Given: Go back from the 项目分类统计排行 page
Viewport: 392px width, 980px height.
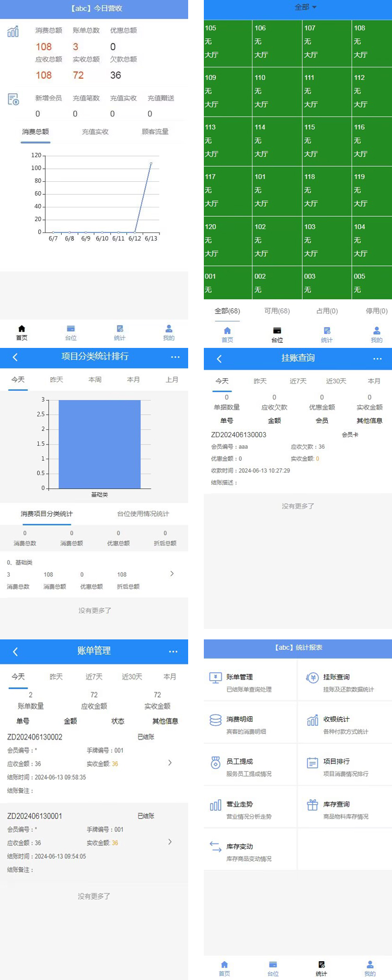Looking at the screenshot, I should [15, 357].
